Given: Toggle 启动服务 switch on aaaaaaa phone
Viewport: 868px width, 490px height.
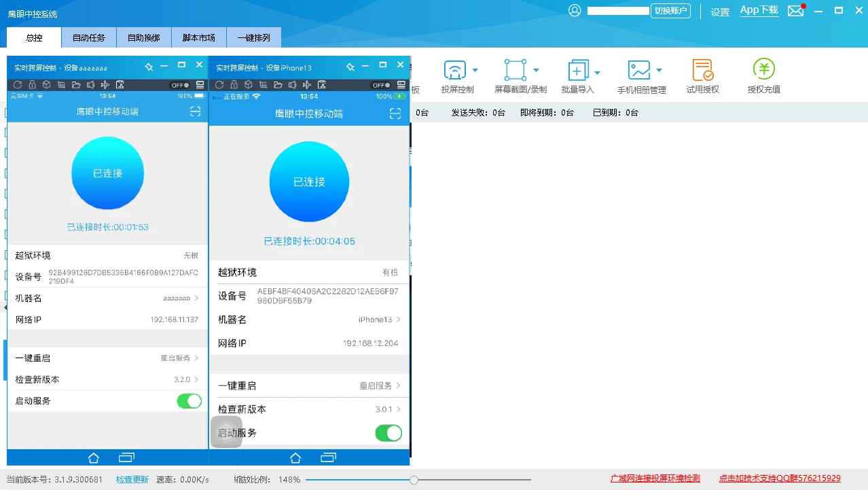Looking at the screenshot, I should [x=189, y=401].
